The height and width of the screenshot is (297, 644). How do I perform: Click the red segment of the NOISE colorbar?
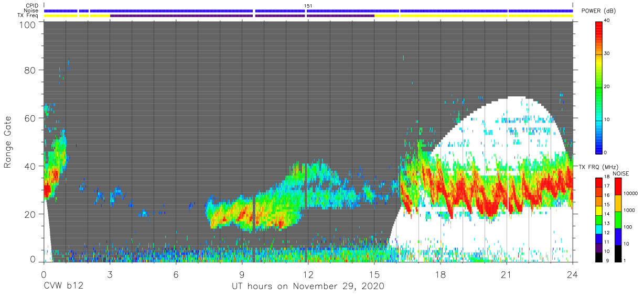pyautogui.click(x=617, y=187)
